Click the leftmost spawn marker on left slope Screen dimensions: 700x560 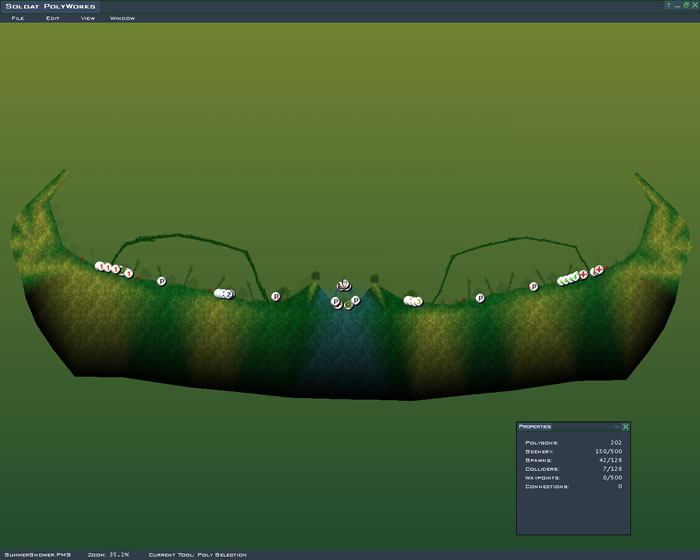(x=100, y=266)
